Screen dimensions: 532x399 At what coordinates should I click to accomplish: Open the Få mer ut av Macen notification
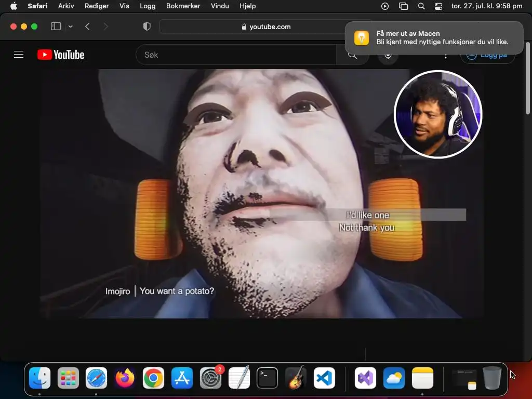coord(434,37)
